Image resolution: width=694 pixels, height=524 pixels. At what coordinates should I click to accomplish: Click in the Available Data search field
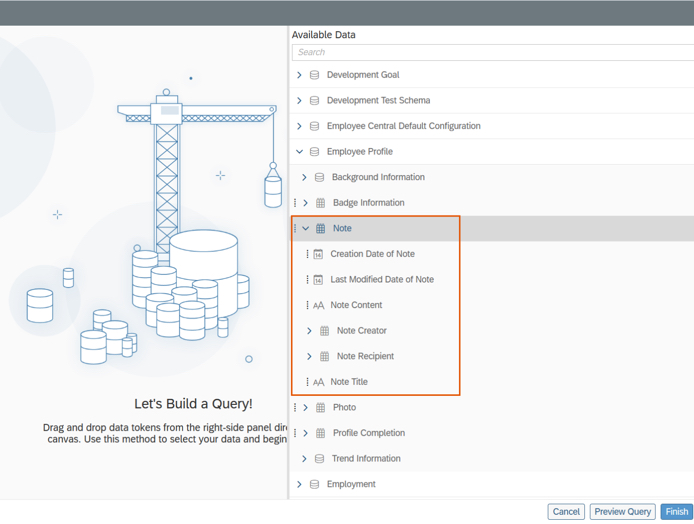tap(490, 52)
